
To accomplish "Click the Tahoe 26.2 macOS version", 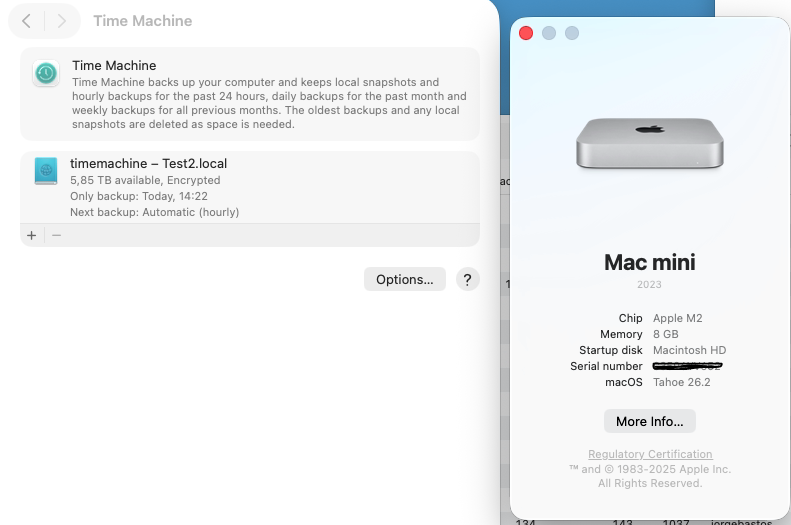I will coord(682,382).
